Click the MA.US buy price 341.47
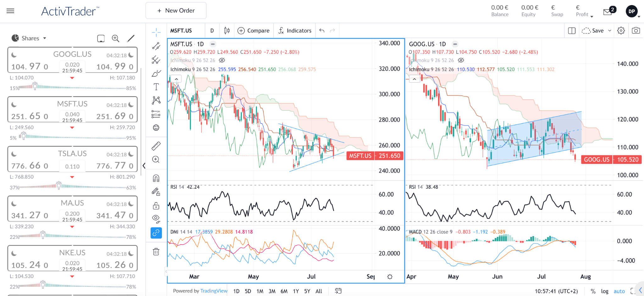 coord(115,215)
